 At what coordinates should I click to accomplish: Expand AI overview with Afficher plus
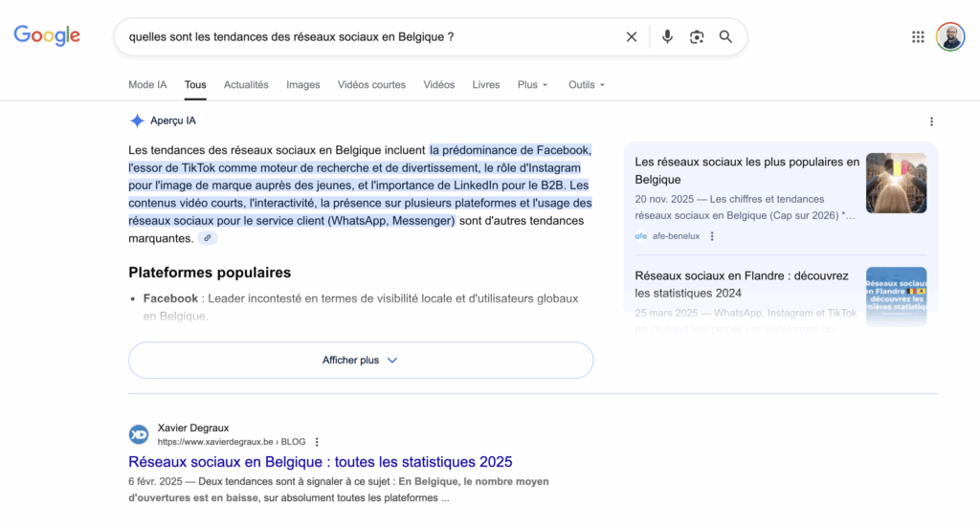(360, 361)
